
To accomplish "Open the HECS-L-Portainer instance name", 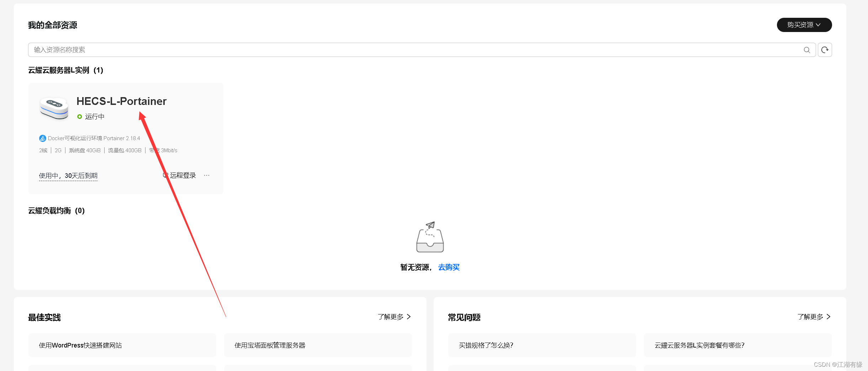I will pos(121,101).
